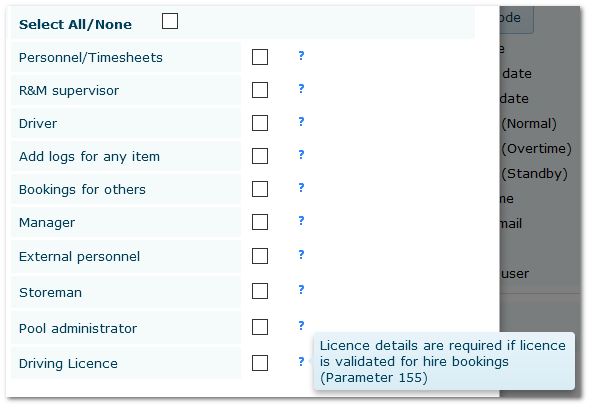Show help for Bookings for others
The width and height of the screenshot is (590, 407).
(301, 188)
